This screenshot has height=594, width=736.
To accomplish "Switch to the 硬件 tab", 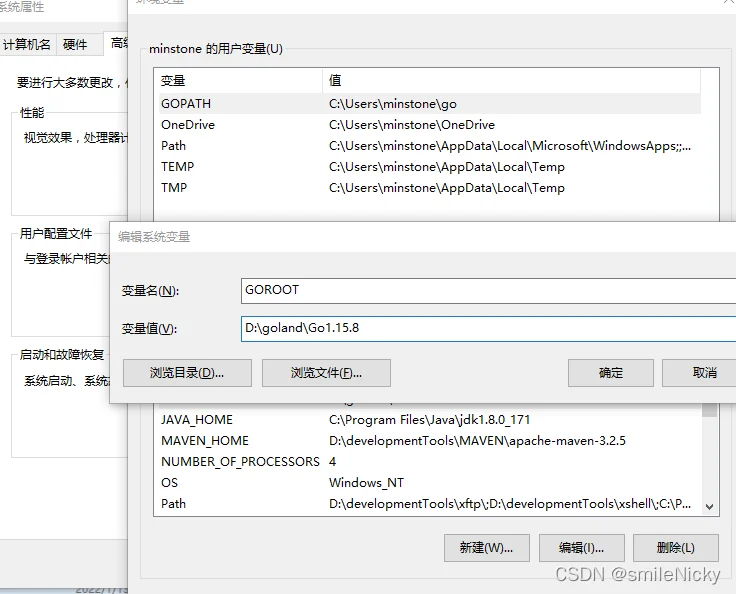I will [75, 44].
